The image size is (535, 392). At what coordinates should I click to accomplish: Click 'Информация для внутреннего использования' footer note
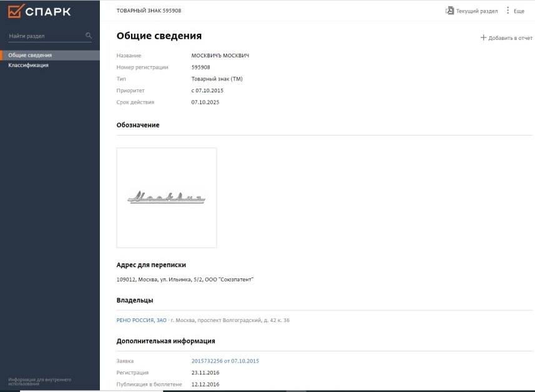coord(40,381)
